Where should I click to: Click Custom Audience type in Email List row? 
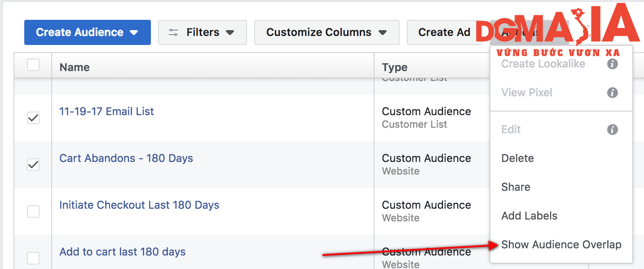[x=426, y=112]
